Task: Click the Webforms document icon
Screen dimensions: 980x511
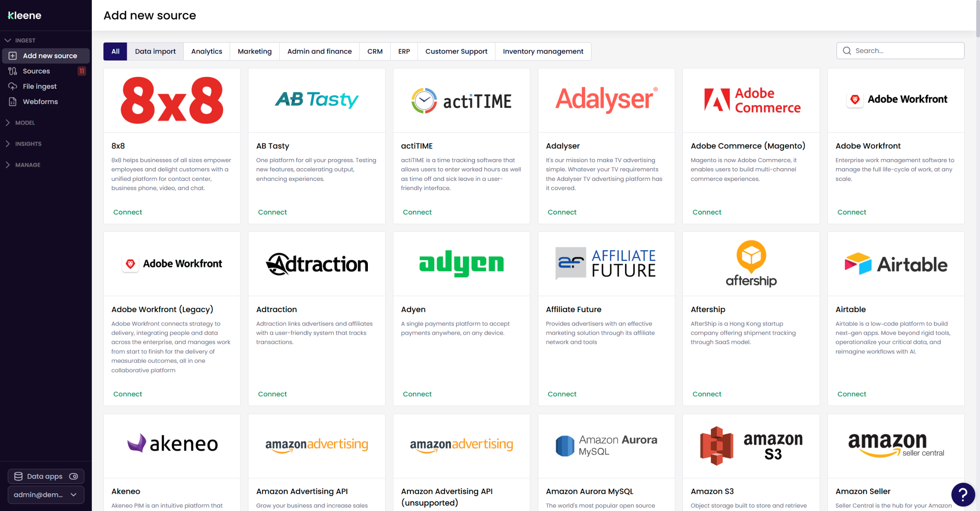Action: (13, 102)
